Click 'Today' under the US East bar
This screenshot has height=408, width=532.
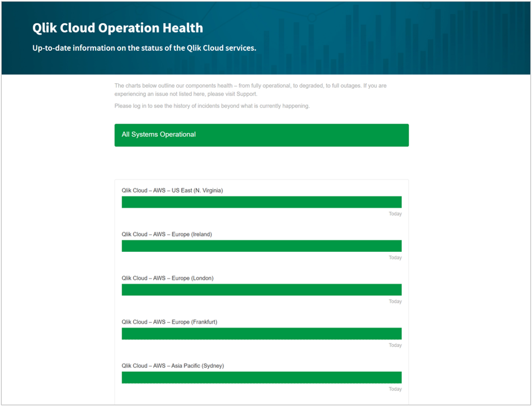(x=395, y=214)
